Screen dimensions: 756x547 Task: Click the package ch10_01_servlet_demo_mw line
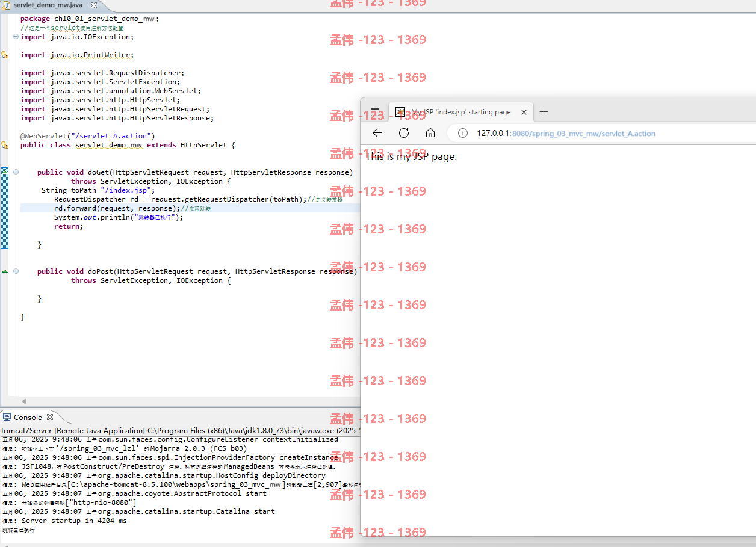(90, 19)
